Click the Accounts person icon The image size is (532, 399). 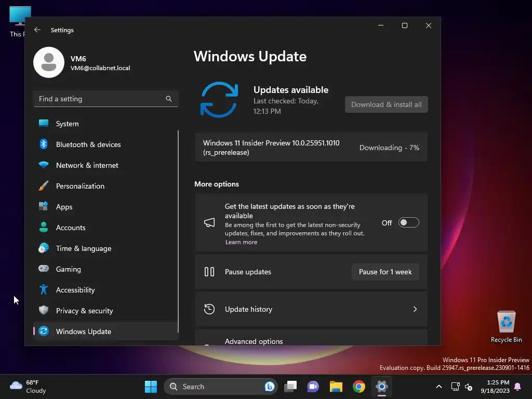pos(44,227)
